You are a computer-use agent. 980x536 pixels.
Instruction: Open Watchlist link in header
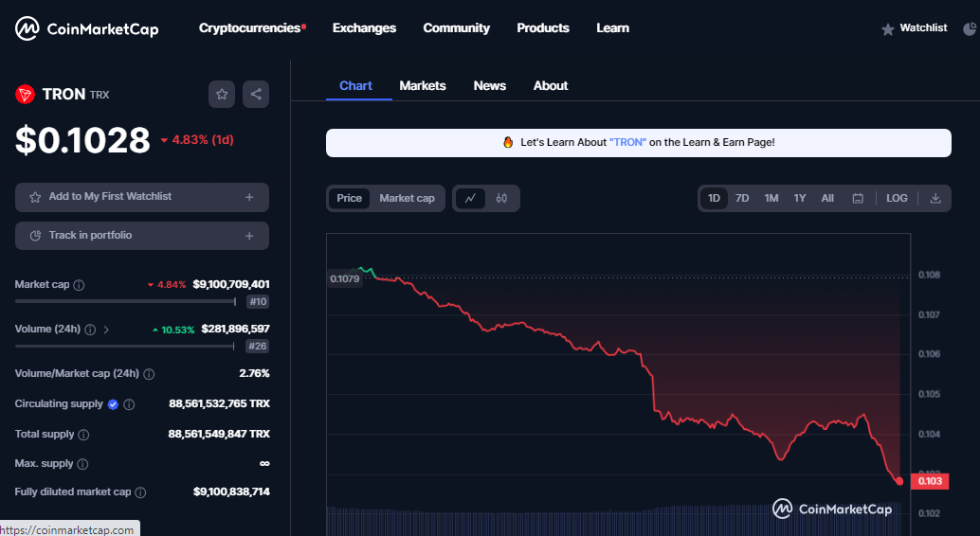tap(923, 28)
